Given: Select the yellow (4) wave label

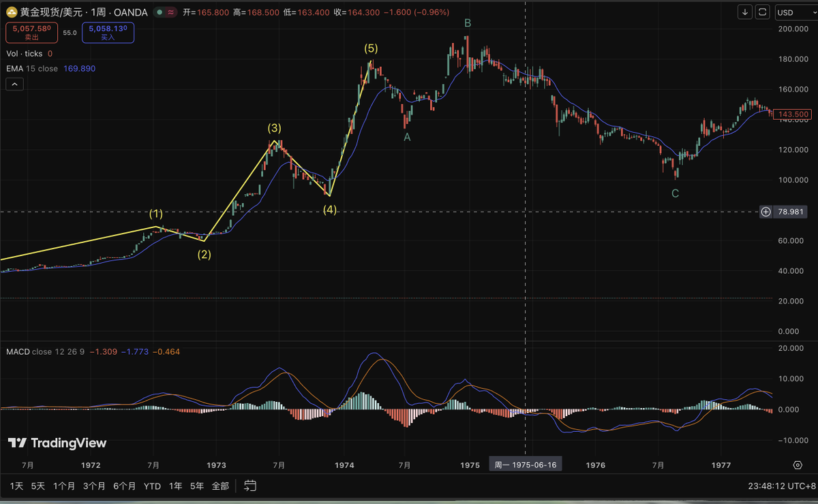Looking at the screenshot, I should click(330, 209).
